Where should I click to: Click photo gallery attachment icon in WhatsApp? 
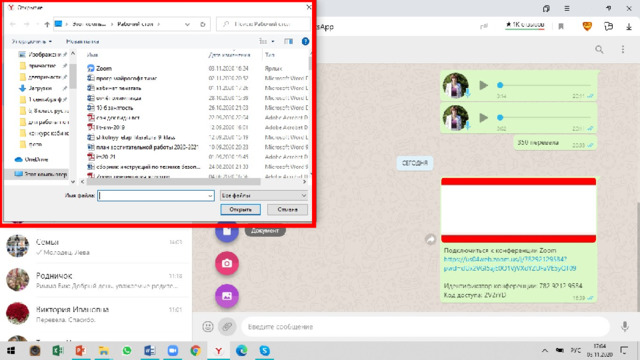point(227,296)
